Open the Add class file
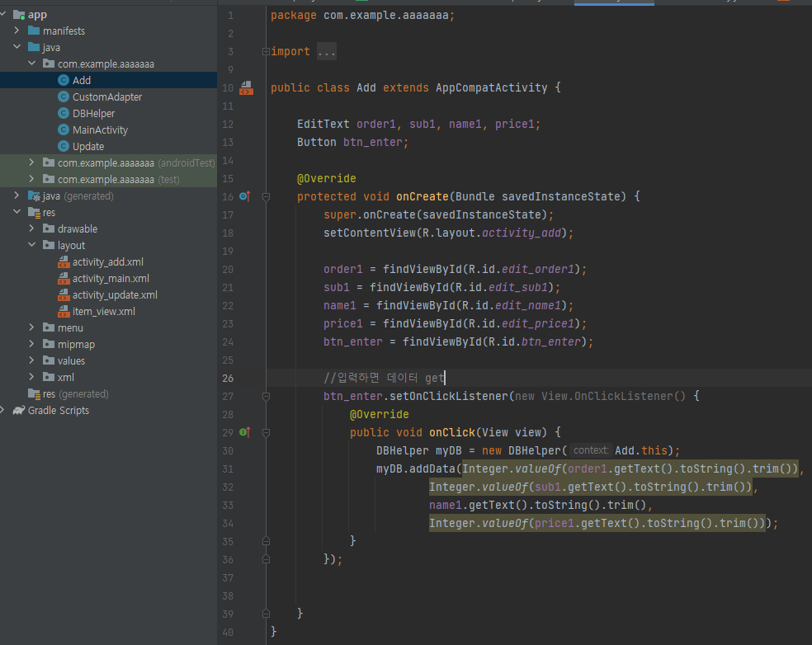The image size is (812, 645). pos(82,80)
